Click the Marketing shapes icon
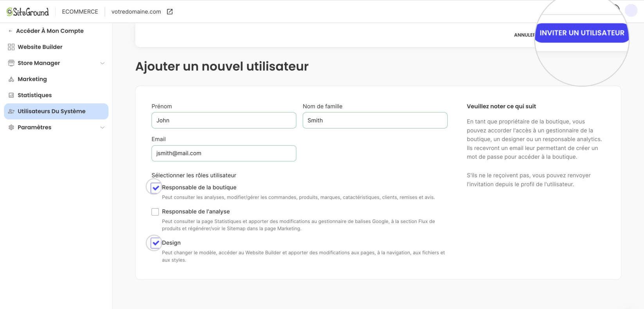Image resolution: width=644 pixels, height=309 pixels. click(x=11, y=79)
